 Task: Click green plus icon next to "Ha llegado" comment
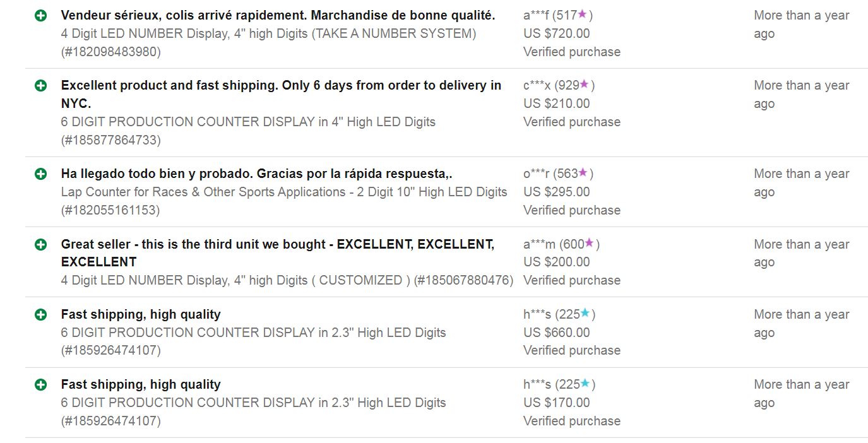click(x=41, y=174)
